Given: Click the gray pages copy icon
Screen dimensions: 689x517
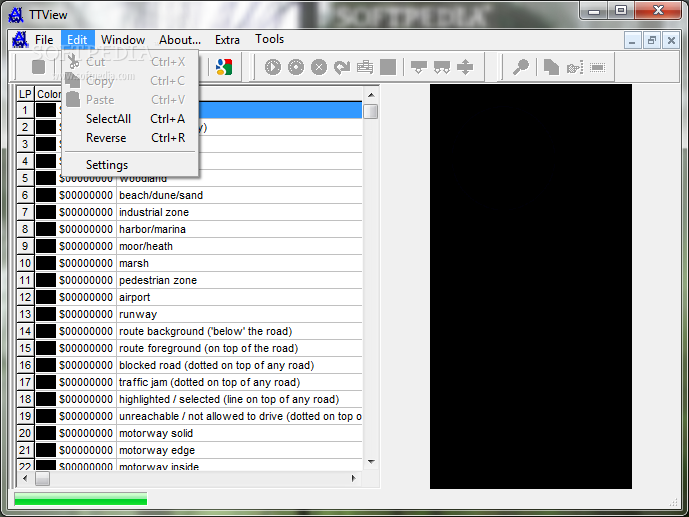Looking at the screenshot, I should point(551,67).
